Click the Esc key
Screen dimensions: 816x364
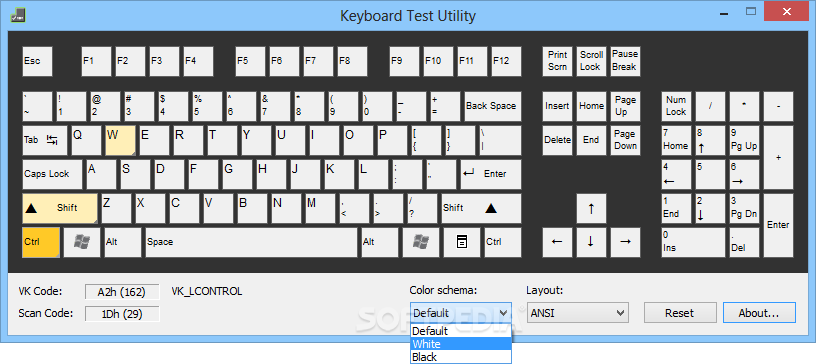(x=37, y=61)
